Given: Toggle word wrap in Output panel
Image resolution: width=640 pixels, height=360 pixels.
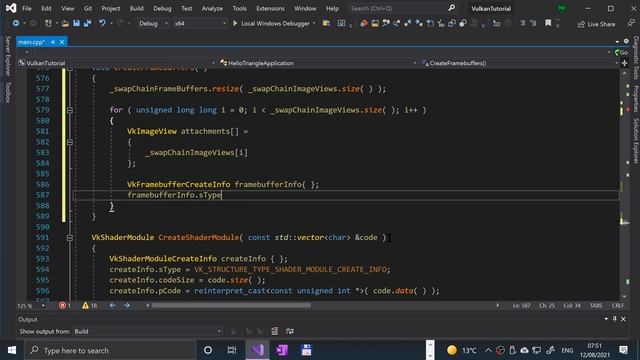Looking at the screenshot, I should tap(290, 331).
